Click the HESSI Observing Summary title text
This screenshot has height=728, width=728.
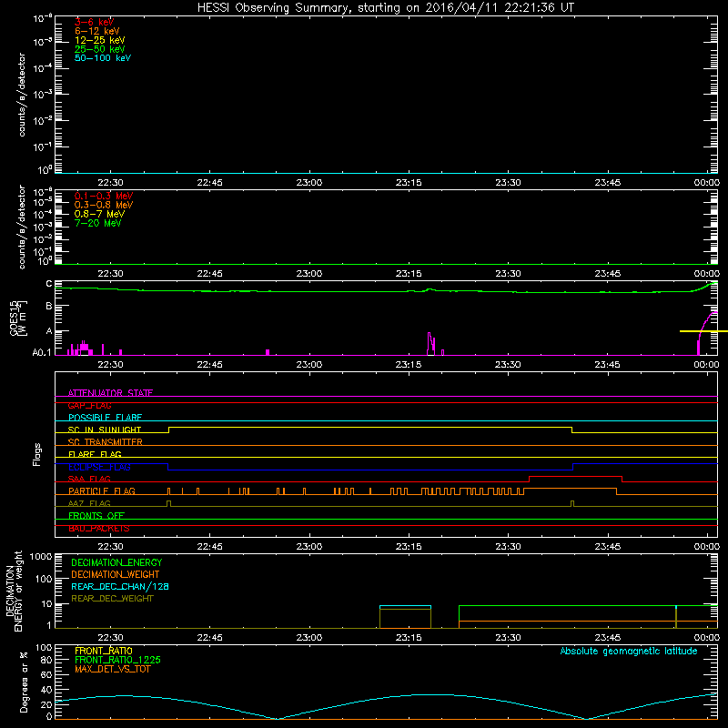pos(385,8)
